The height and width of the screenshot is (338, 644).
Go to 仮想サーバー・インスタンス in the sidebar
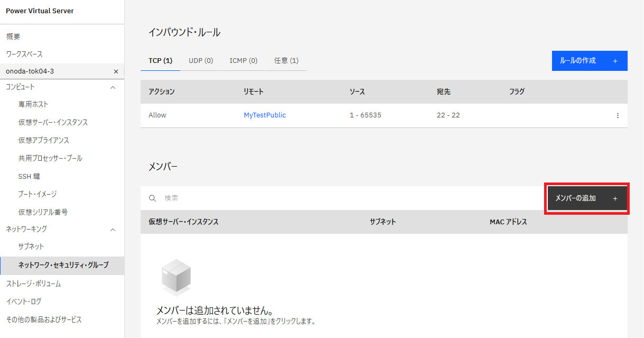pos(53,123)
